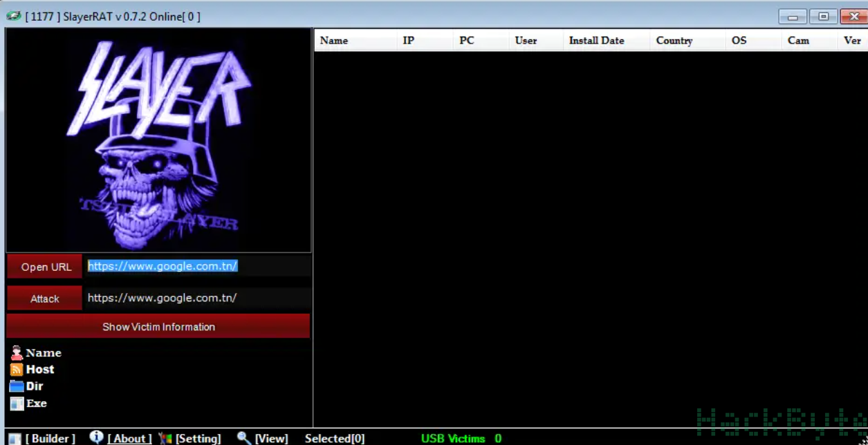Sort by the Ver column header
This screenshot has width=868, height=445.
click(853, 40)
